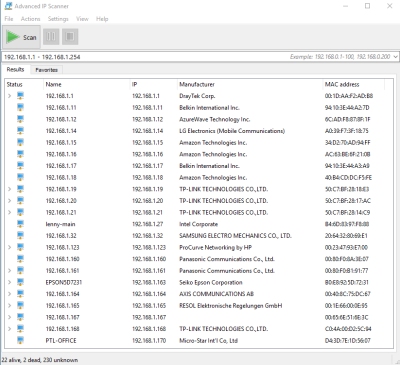Open the File menu
Screen dimensions: 400x365
(9, 19)
